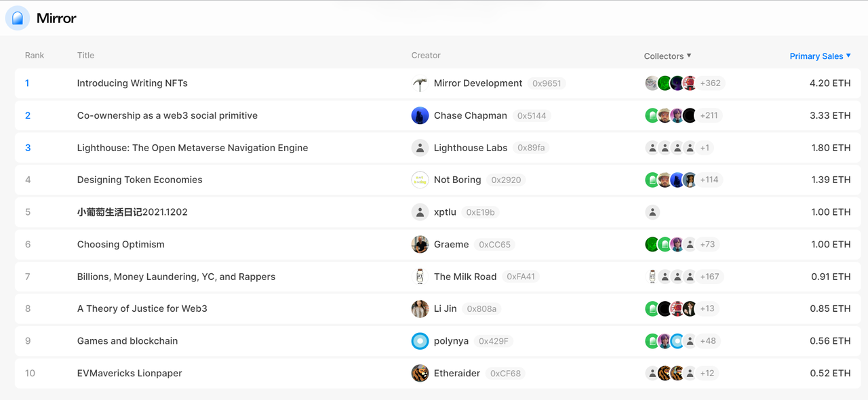Click address badge 0xCC65
This screenshot has height=400, width=868.
pos(495,244)
